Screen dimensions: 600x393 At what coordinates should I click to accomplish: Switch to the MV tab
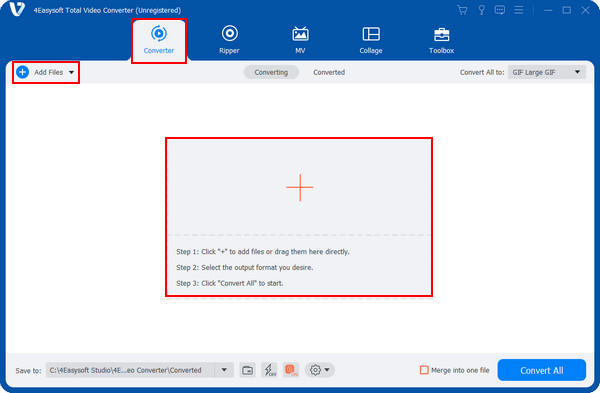(x=300, y=40)
